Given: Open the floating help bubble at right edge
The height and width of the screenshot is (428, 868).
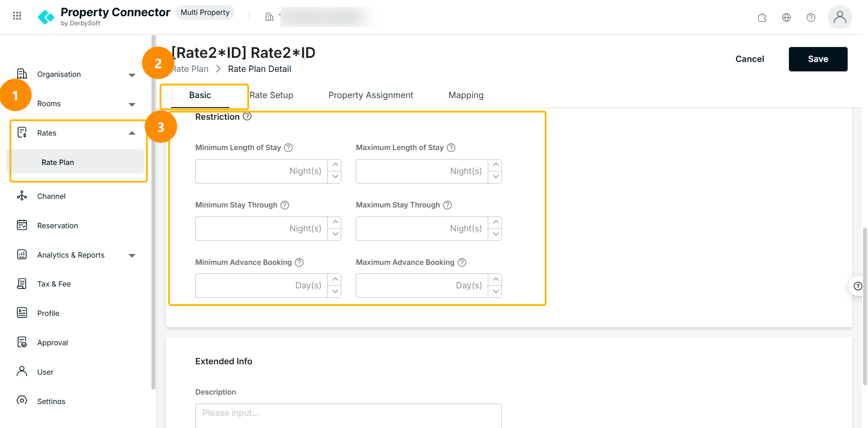Looking at the screenshot, I should [857, 286].
